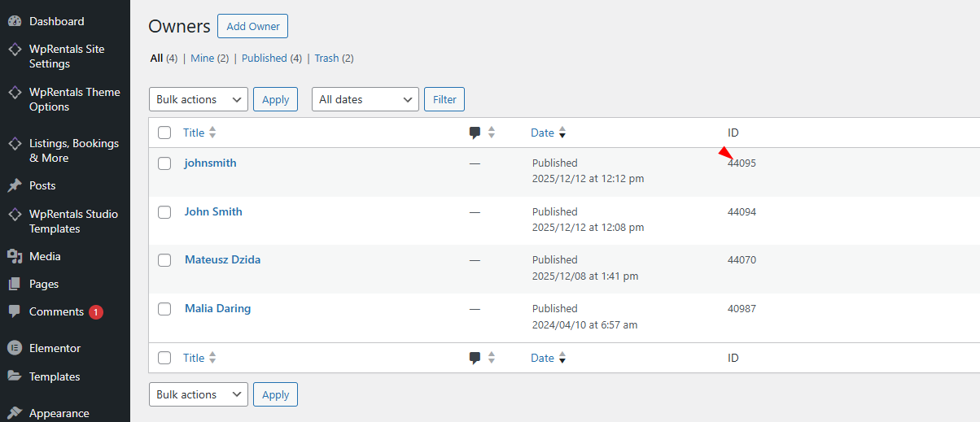Open the bottom Bulk actions dropdown
Image resolution: width=980 pixels, height=422 pixels.
[198, 394]
